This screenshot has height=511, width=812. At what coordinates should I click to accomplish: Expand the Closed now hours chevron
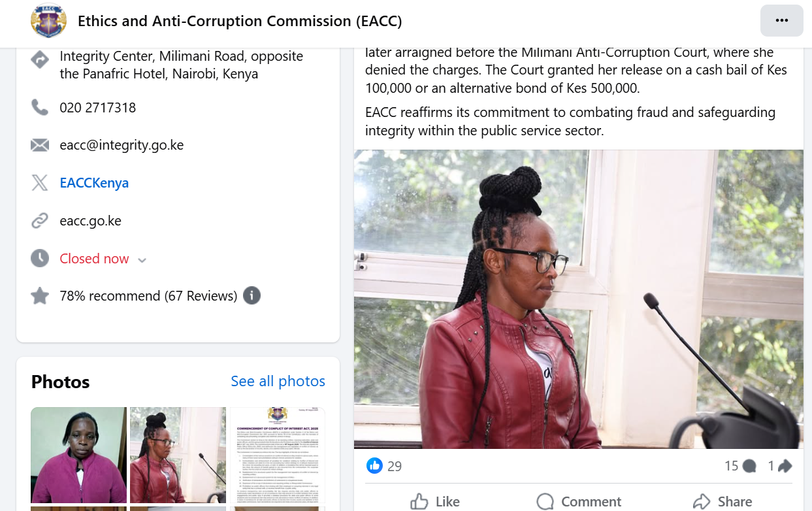[x=142, y=260]
